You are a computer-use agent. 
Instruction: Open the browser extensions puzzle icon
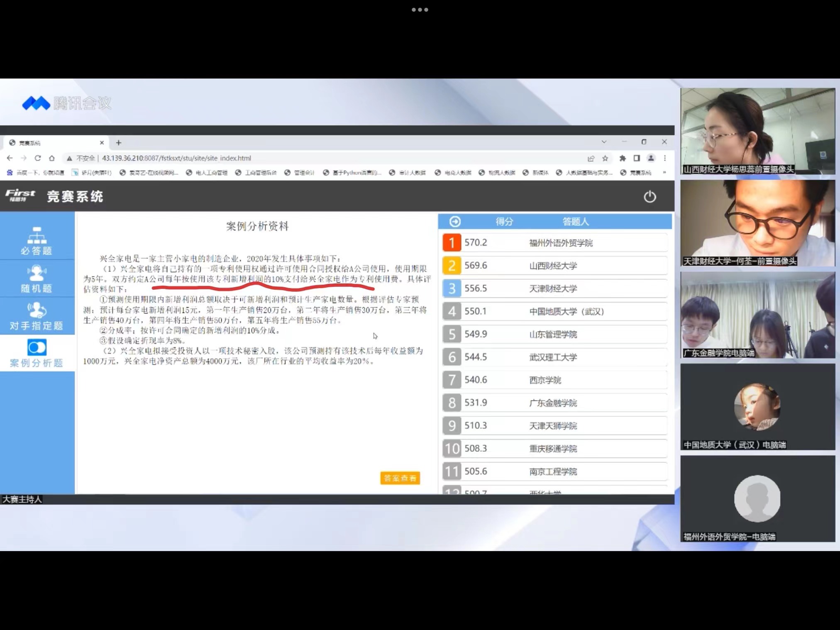(623, 158)
